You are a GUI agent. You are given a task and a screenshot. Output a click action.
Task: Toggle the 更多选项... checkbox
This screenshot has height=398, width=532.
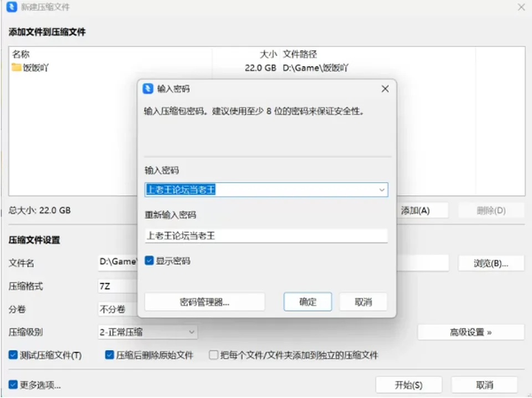pos(13,385)
